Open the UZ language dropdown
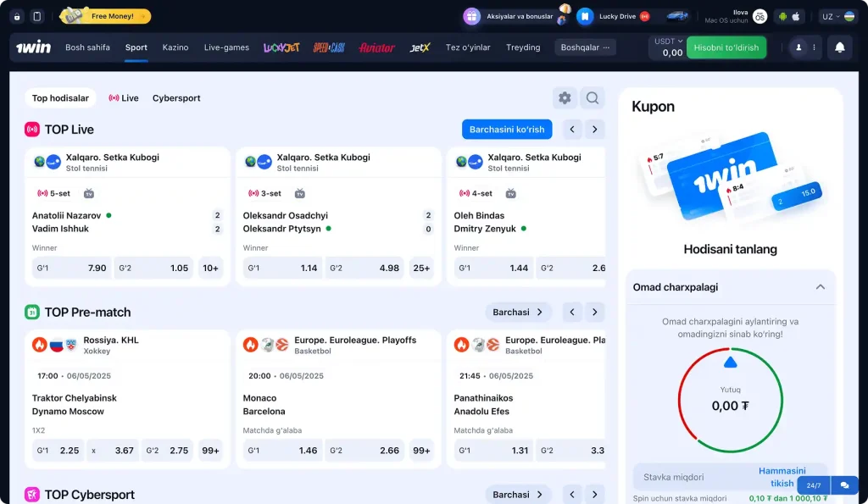Viewport: 868px width, 504px height. (x=837, y=17)
